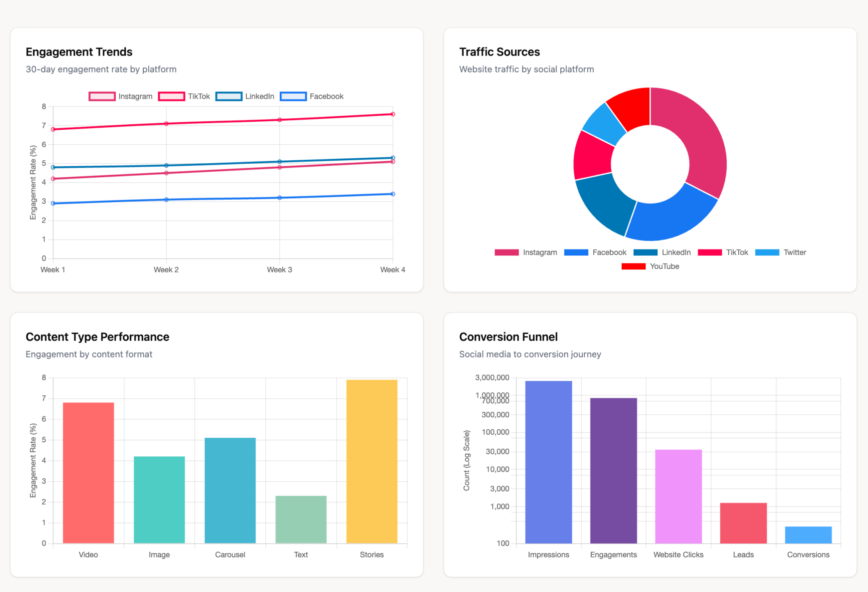Click the Conversion Funnel heading
This screenshot has width=868, height=592.
coord(508,336)
